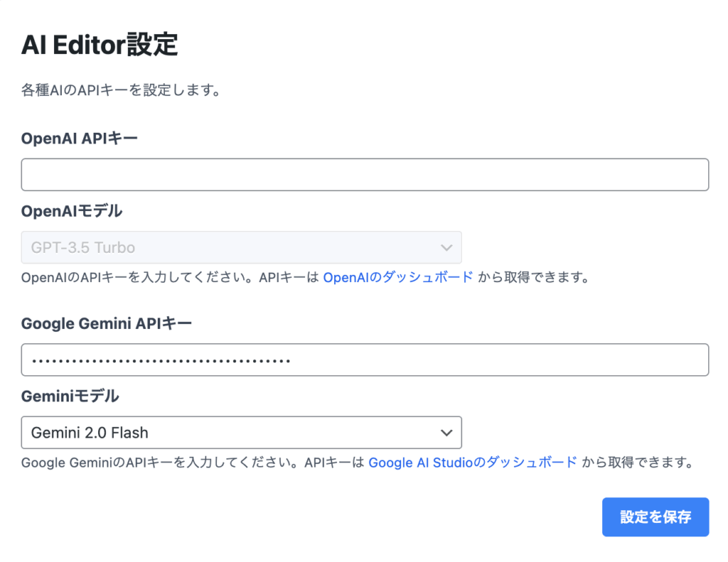Click the Geminiモデル label
The height and width of the screenshot is (562, 728).
(x=70, y=396)
